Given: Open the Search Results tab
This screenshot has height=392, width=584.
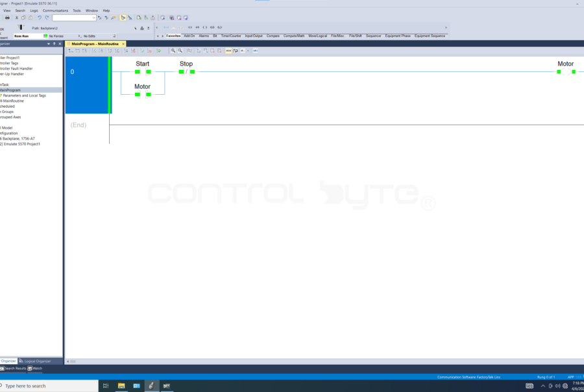Looking at the screenshot, I should (13, 368).
